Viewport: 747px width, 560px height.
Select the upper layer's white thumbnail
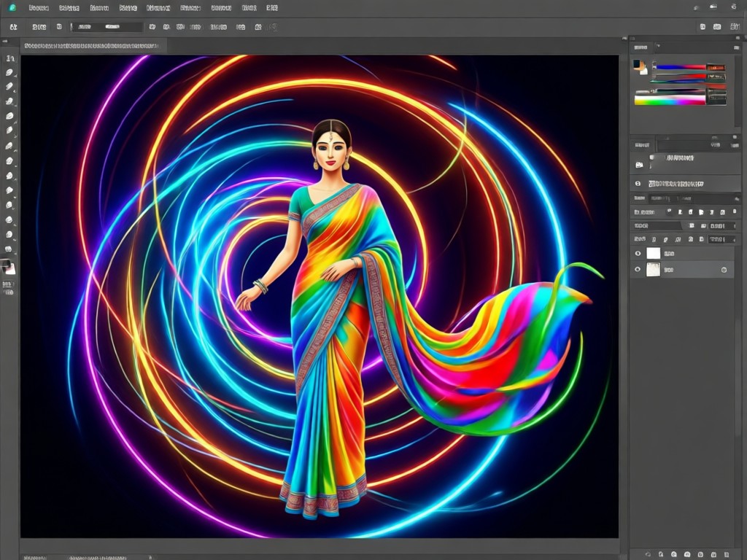(x=653, y=253)
